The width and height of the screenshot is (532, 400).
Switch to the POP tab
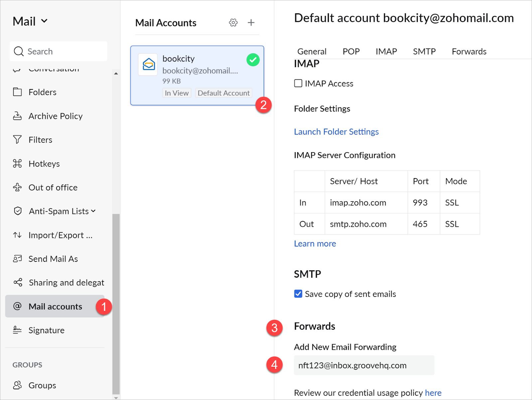click(x=351, y=51)
